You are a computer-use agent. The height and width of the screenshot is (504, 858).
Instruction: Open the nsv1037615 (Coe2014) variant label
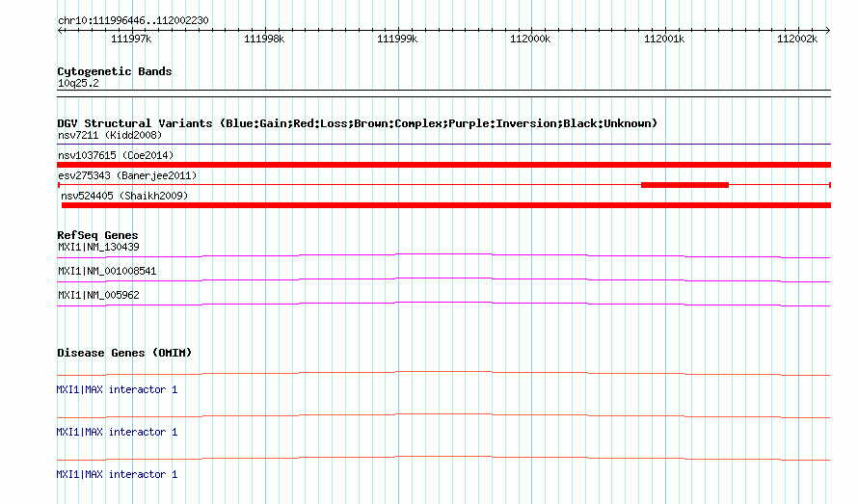[x=116, y=155]
